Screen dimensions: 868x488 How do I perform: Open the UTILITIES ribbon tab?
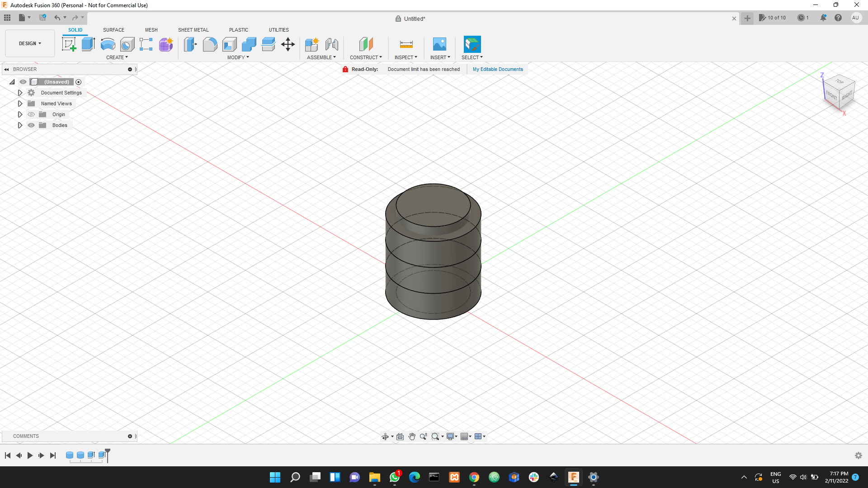click(279, 30)
